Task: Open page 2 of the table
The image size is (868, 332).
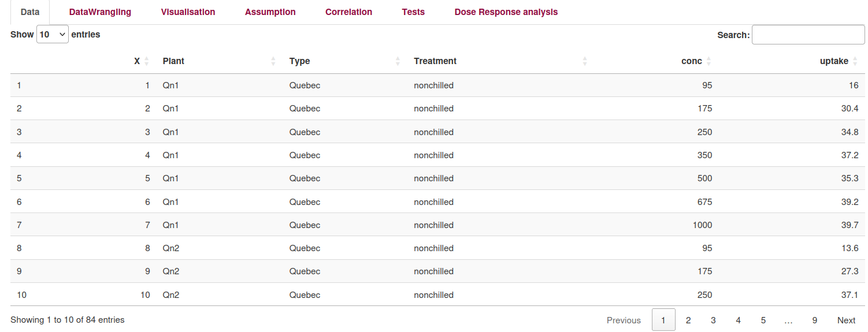Action: click(688, 320)
